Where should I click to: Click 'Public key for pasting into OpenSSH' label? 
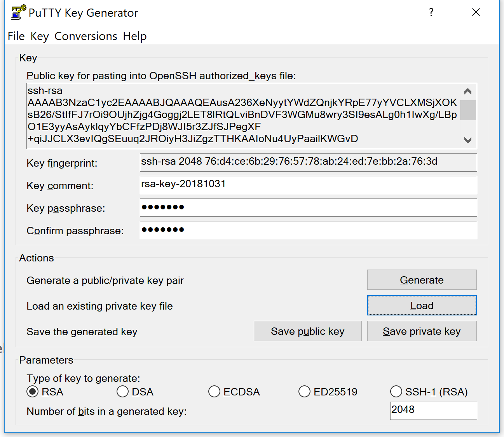[161, 76]
